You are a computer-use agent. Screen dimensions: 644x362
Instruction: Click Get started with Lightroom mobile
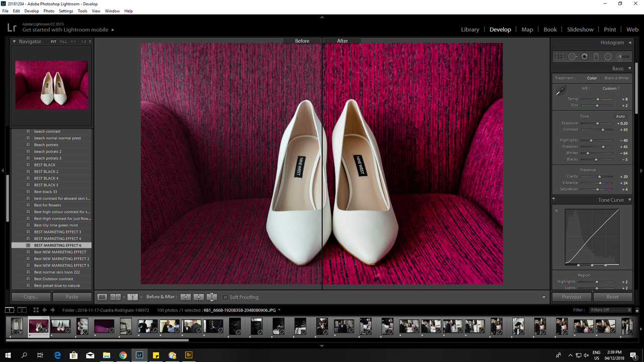pyautogui.click(x=65, y=30)
